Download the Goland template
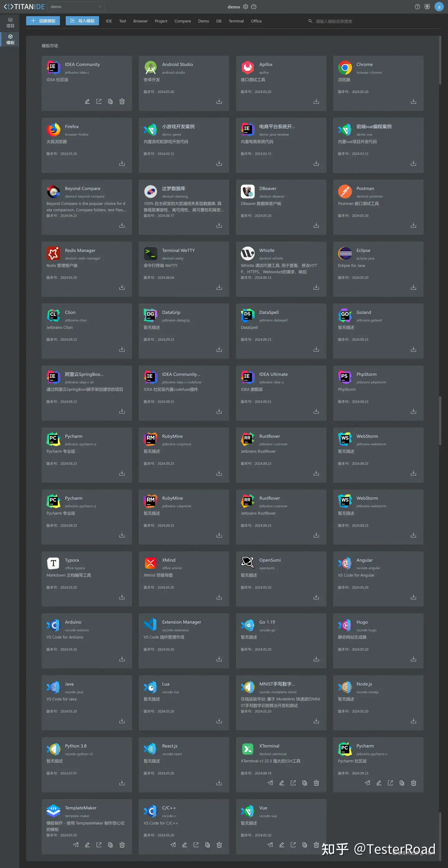 point(413,349)
